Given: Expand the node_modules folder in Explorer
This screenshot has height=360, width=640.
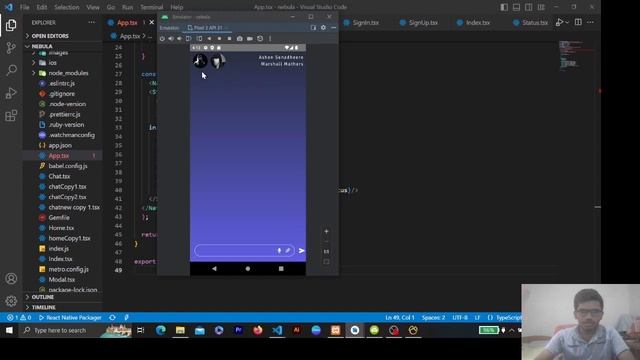Looking at the screenshot, I should point(68,73).
